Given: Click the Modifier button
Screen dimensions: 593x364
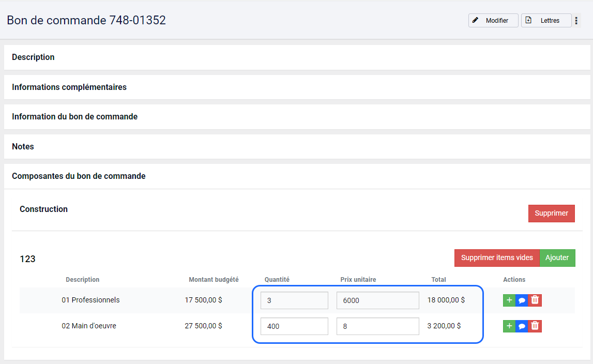Looking at the screenshot, I should 493,21.
